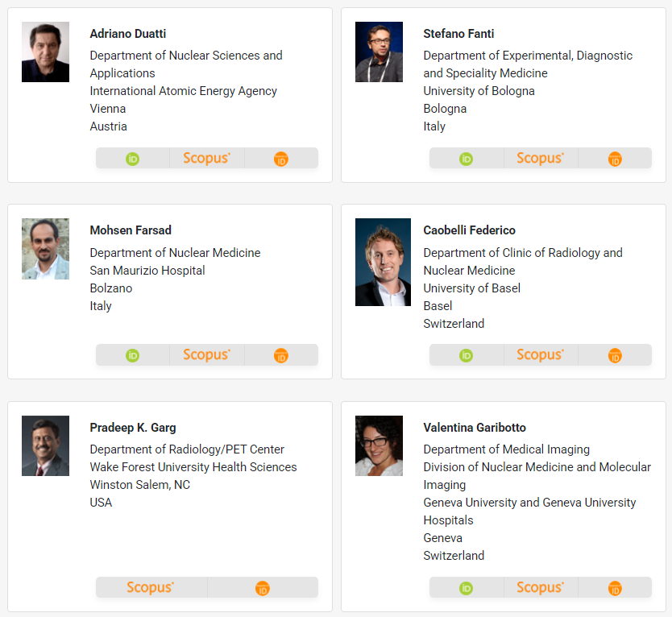Click Stefano Fanti's orange ID icon
Viewport: 672px width, 617px height.
click(615, 159)
